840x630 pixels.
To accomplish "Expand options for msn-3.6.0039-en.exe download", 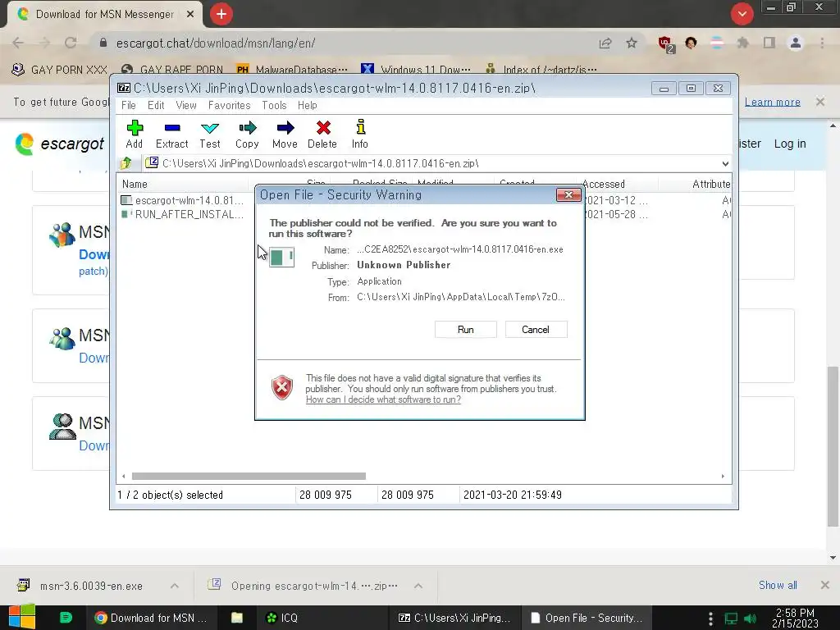I will tap(175, 586).
